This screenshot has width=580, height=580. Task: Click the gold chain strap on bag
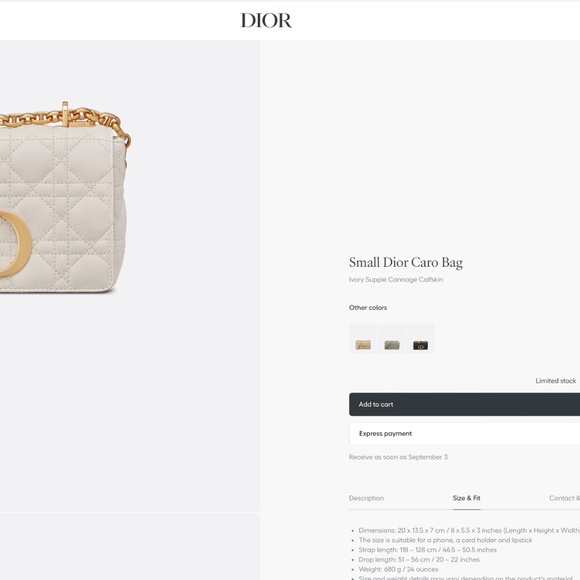[65, 118]
